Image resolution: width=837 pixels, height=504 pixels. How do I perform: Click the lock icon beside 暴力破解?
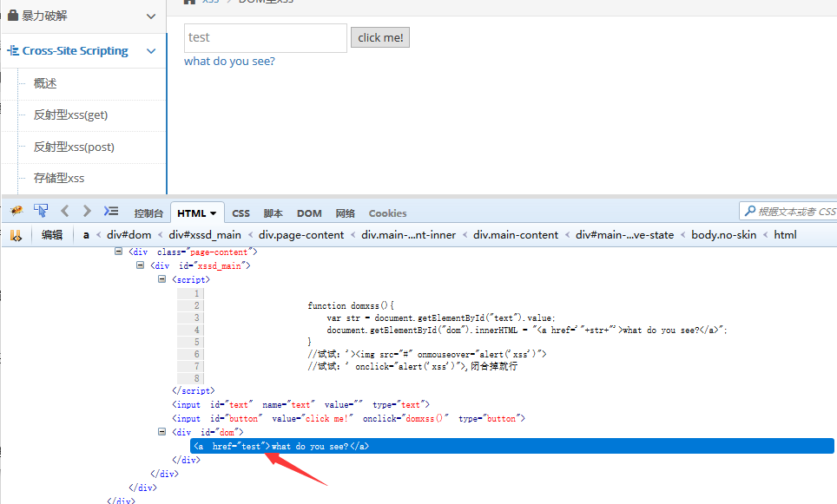(13, 15)
